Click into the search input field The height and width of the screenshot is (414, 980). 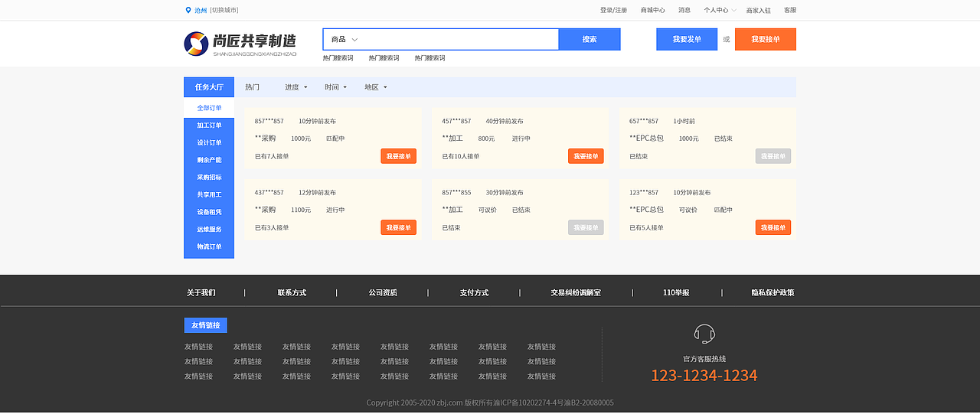[x=461, y=39]
